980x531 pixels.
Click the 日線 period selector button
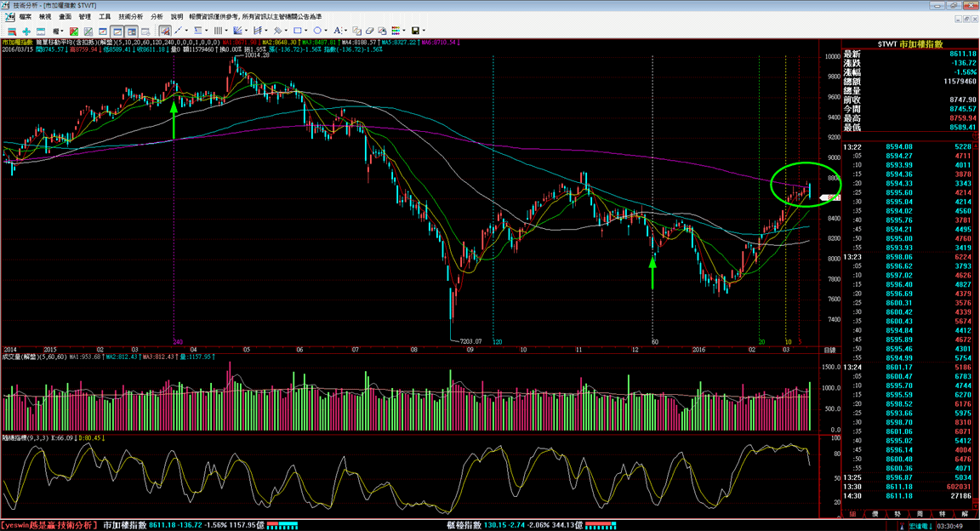tap(829, 351)
